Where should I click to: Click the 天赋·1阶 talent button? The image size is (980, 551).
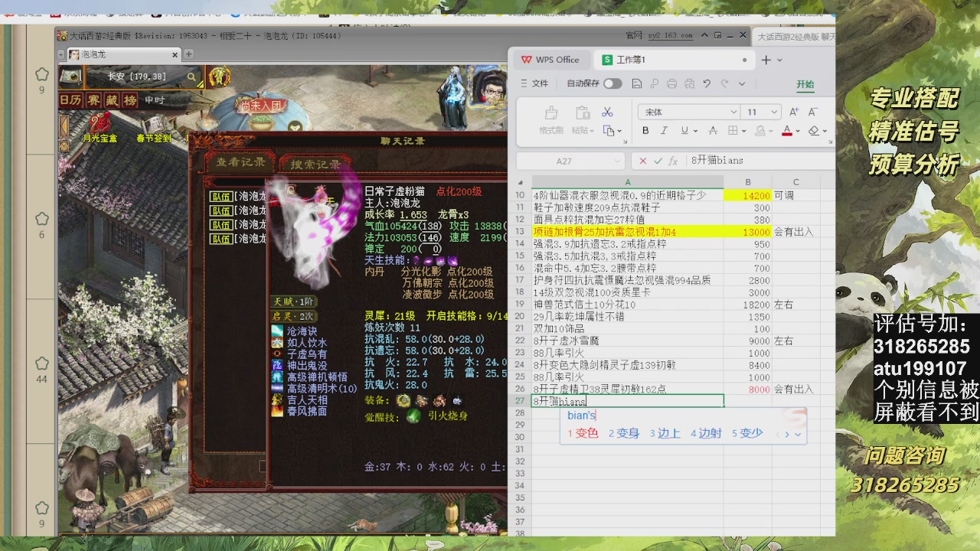pos(293,302)
